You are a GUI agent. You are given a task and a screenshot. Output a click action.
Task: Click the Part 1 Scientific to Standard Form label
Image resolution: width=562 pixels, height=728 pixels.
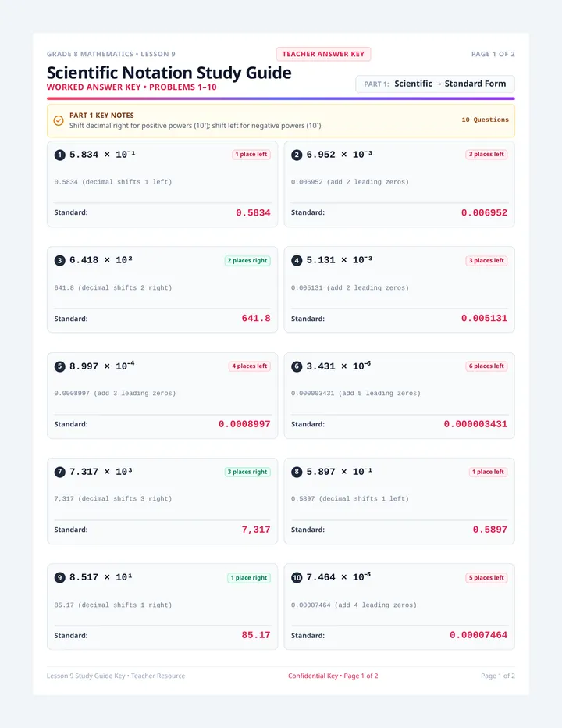coord(435,84)
